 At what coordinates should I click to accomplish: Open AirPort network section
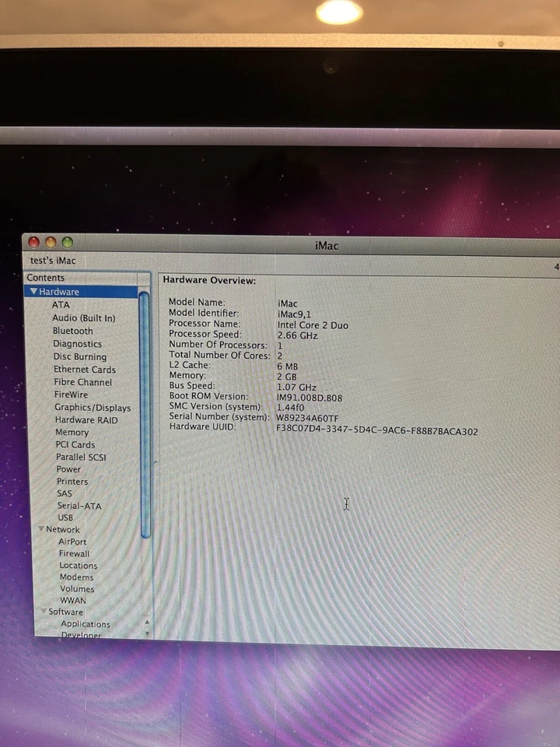pyautogui.click(x=73, y=542)
